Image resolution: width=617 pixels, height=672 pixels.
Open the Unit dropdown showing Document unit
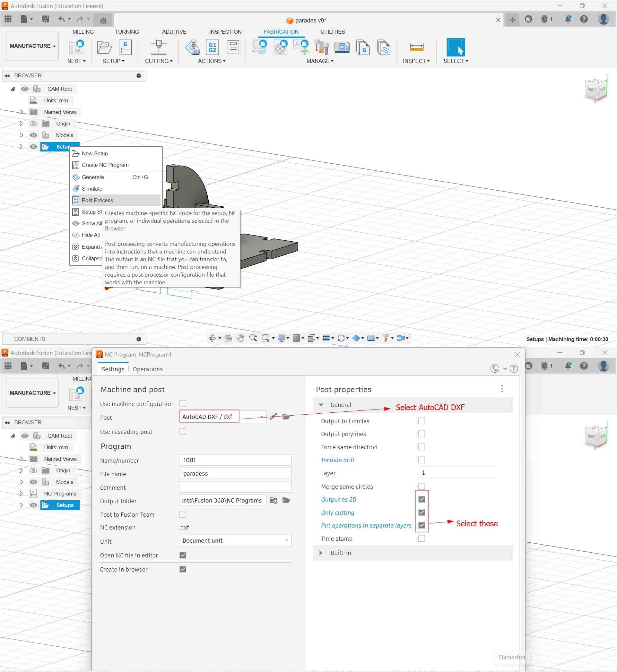click(x=235, y=540)
